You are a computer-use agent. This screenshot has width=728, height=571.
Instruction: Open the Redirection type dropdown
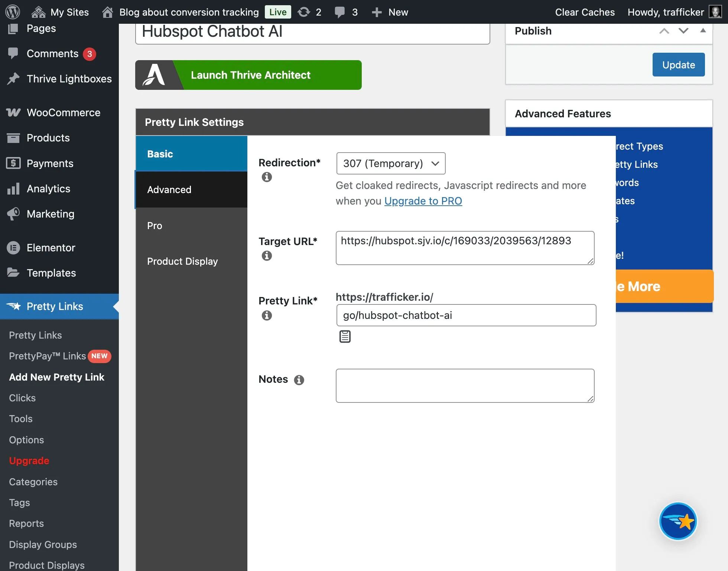[391, 163]
